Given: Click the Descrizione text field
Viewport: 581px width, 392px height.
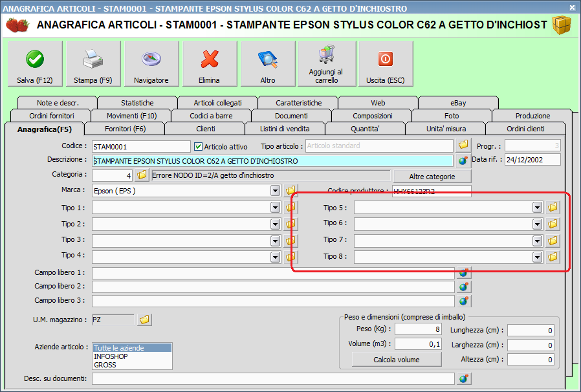Looking at the screenshot, I should pos(273,161).
